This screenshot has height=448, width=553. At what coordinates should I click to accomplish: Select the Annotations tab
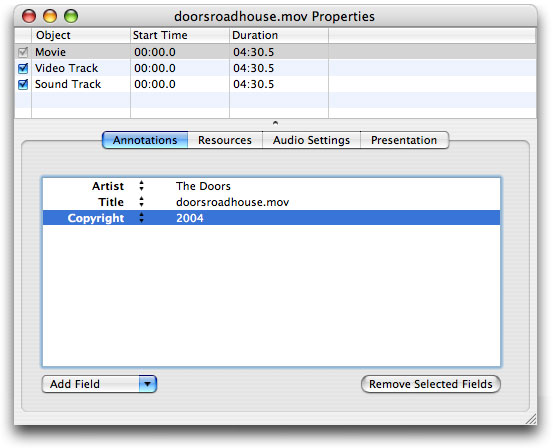(x=145, y=140)
